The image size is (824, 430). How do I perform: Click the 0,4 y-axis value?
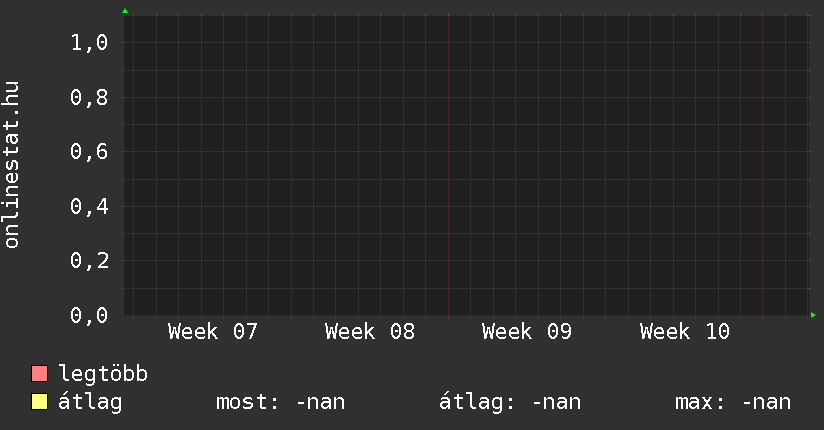click(x=89, y=207)
